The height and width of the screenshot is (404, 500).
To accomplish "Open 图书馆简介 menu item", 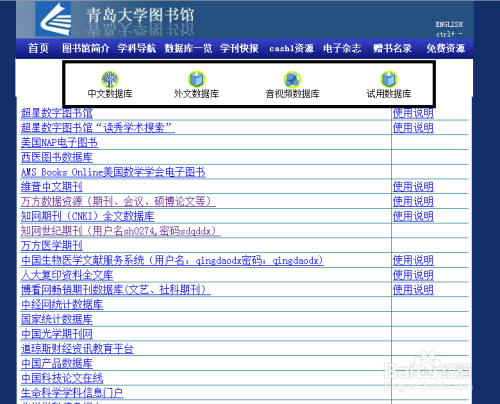I will click(86, 48).
